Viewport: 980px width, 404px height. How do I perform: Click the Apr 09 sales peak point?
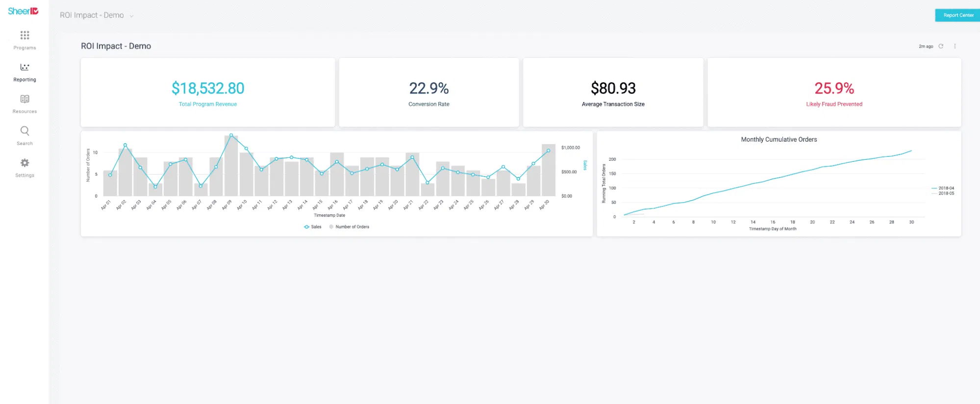[231, 135]
